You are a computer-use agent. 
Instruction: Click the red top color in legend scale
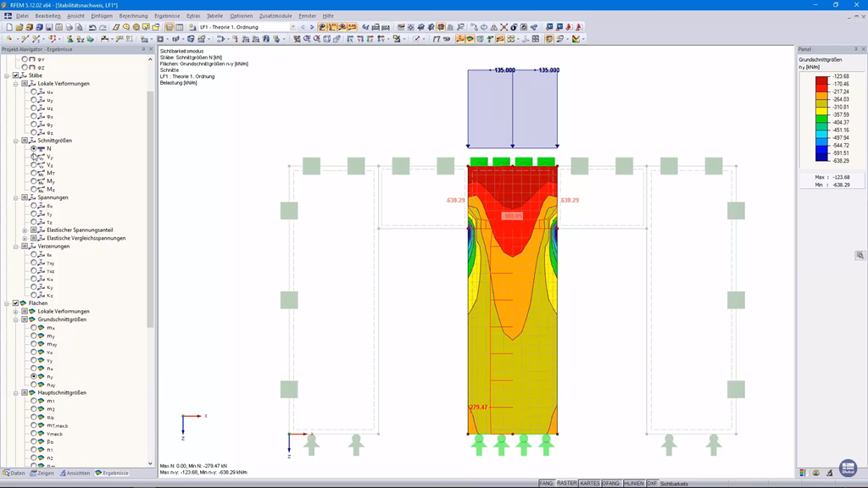tap(821, 80)
